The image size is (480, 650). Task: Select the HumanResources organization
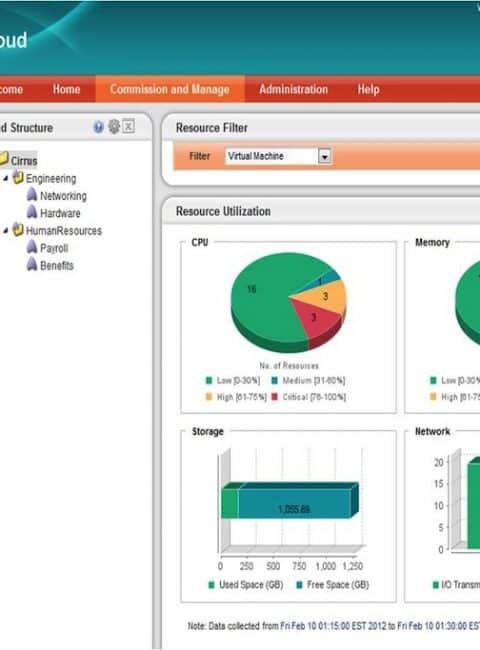(x=64, y=231)
